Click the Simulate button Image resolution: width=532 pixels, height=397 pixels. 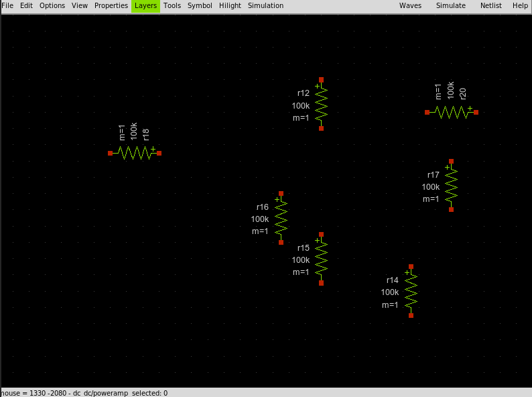[451, 5]
